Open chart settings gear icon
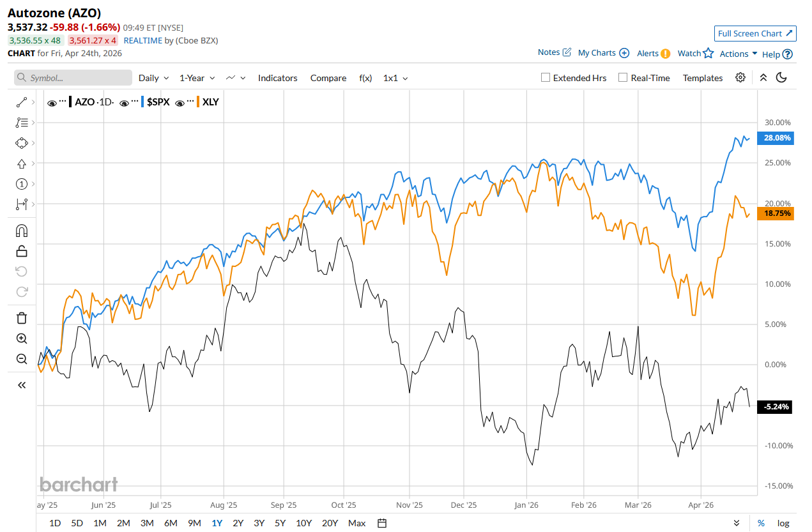812x532 pixels. [x=740, y=78]
